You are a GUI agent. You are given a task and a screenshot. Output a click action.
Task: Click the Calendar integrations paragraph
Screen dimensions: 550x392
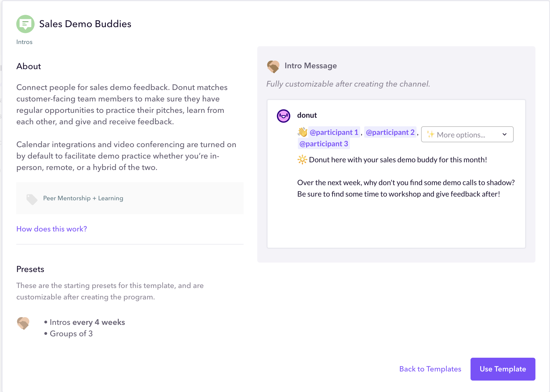126,156
